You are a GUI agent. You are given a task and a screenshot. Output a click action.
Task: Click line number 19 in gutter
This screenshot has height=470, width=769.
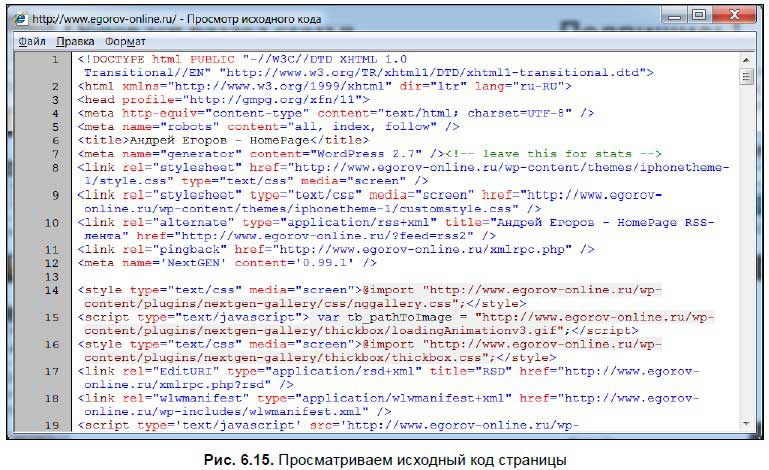tap(52, 425)
